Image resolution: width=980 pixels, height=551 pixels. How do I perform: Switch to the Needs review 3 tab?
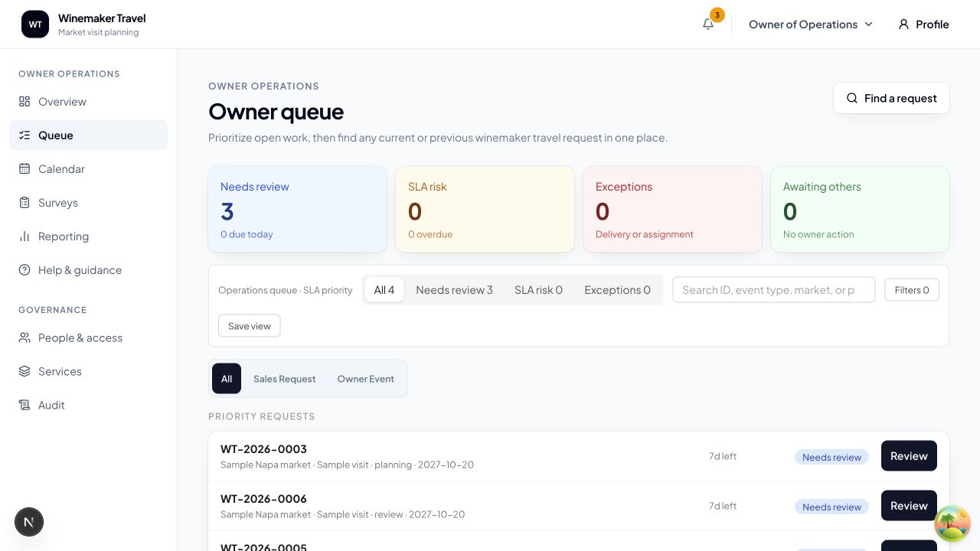tap(455, 290)
